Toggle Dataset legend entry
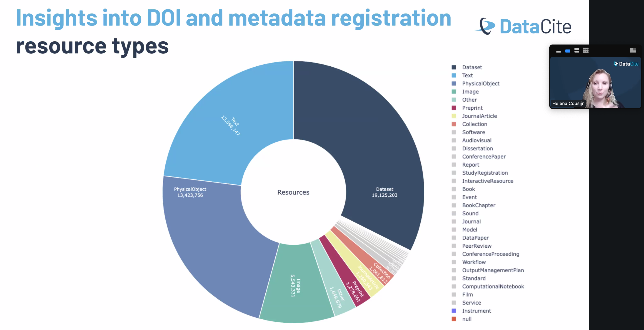Viewport: 644px width, 330px height. pyautogui.click(x=472, y=67)
